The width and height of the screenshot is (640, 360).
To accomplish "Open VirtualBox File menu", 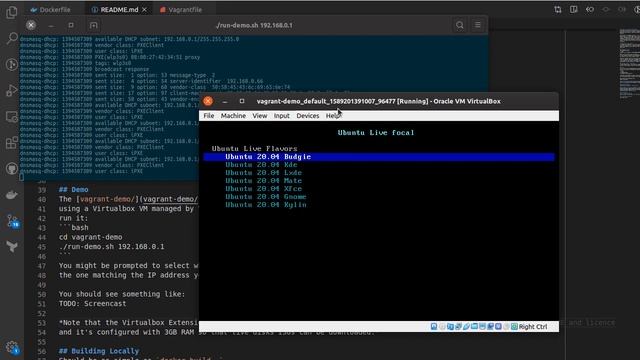I will [209, 116].
